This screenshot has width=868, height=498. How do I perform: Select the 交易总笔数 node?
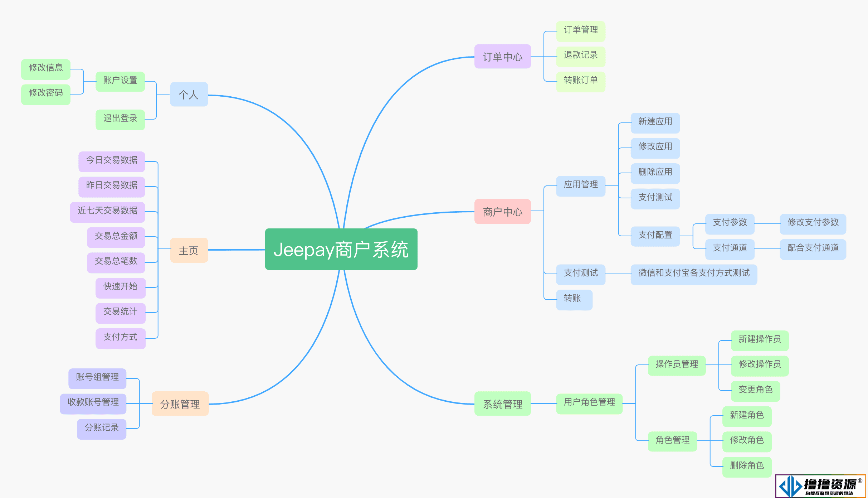click(x=116, y=262)
